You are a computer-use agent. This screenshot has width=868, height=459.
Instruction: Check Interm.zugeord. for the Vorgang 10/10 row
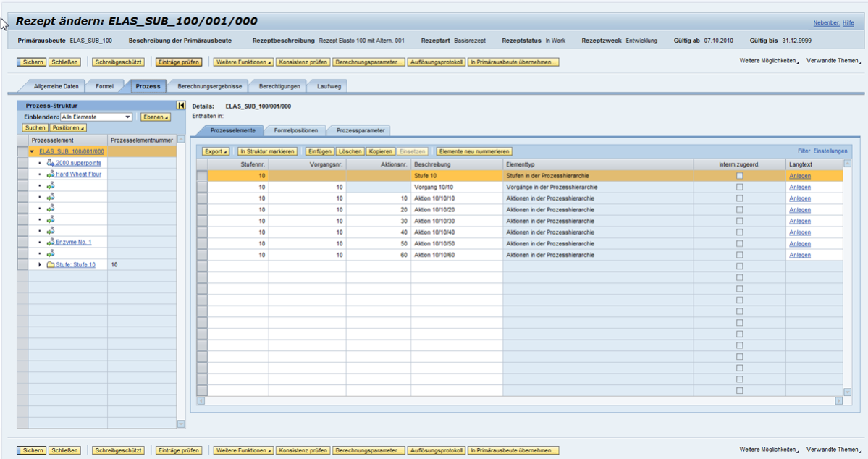point(740,187)
